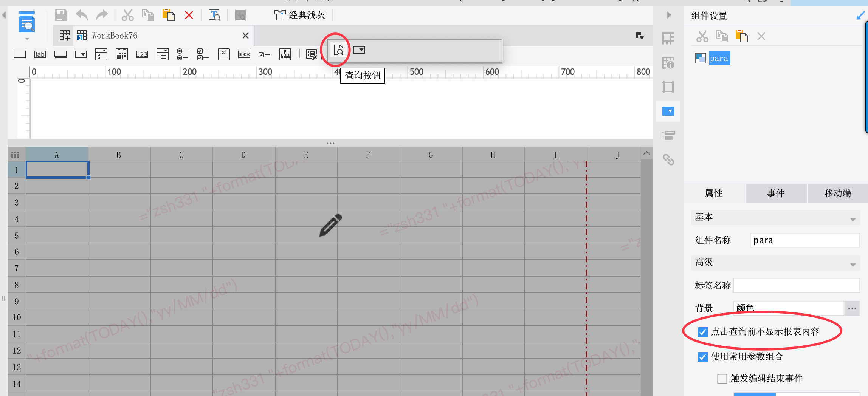
Task: Click the red X delete icon in the top toolbar
Action: 189,15
